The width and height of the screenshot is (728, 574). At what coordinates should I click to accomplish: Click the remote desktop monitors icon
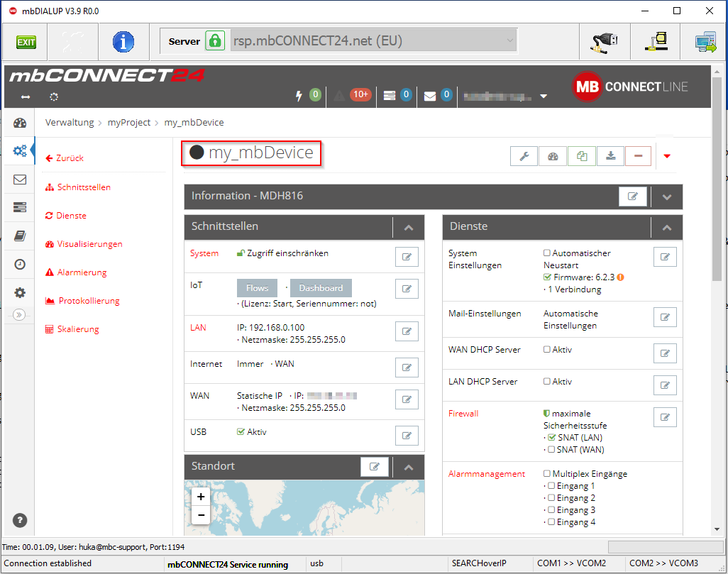click(705, 42)
